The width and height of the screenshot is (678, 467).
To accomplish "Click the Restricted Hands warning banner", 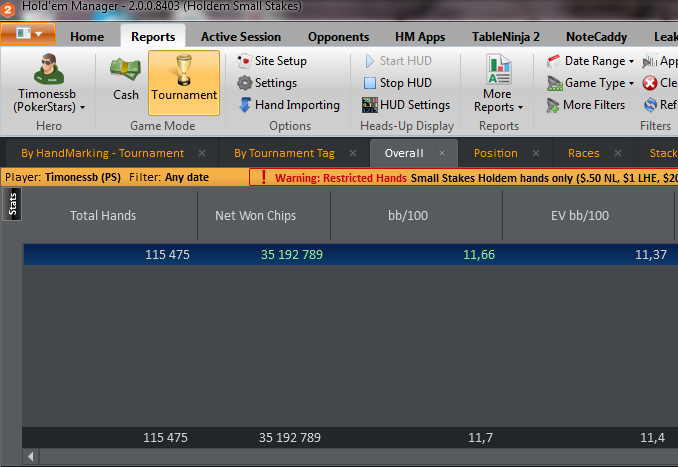I will pyautogui.click(x=464, y=178).
